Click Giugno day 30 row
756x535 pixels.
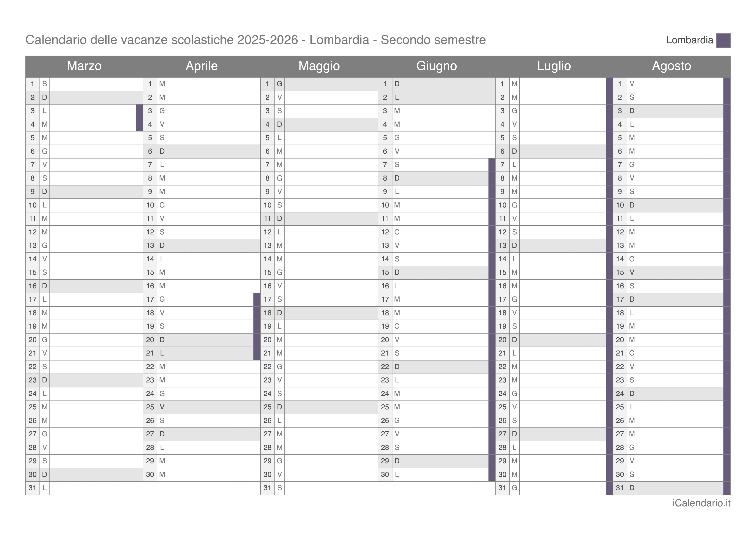(x=437, y=475)
